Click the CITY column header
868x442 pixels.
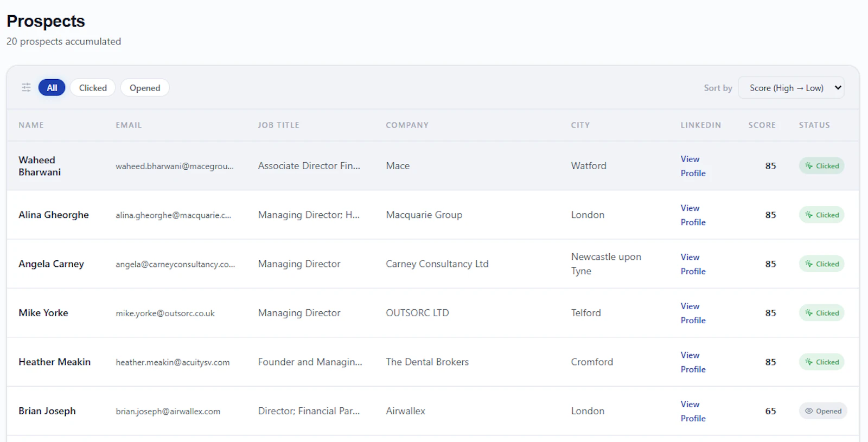(x=580, y=125)
